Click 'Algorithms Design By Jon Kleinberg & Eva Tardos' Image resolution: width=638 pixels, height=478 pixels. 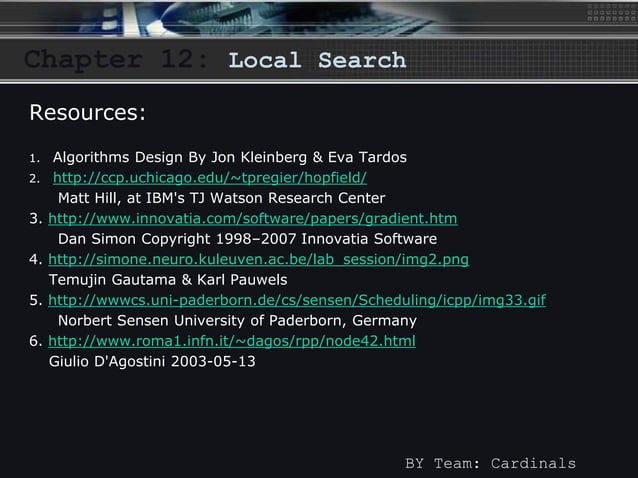[229, 157]
